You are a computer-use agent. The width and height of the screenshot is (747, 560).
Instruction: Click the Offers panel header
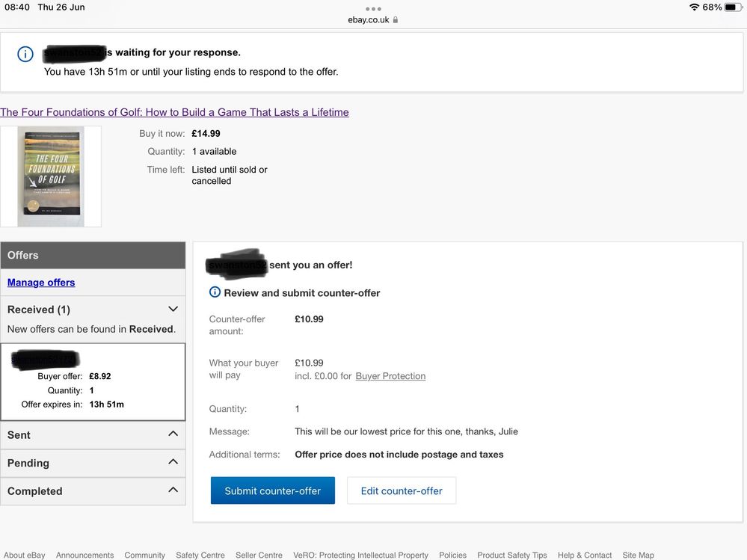click(93, 255)
